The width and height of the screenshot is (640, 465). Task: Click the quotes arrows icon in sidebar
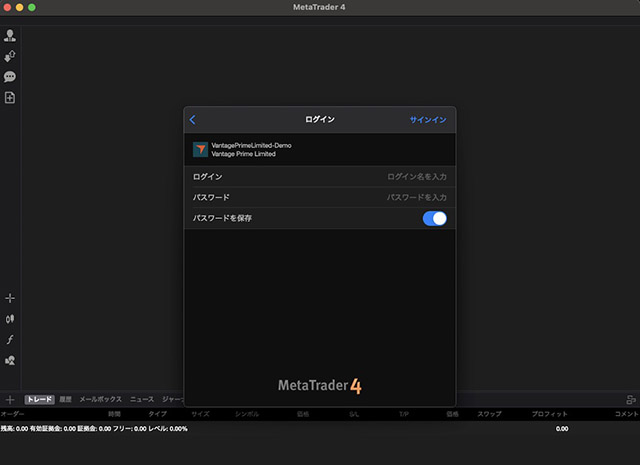click(10, 56)
